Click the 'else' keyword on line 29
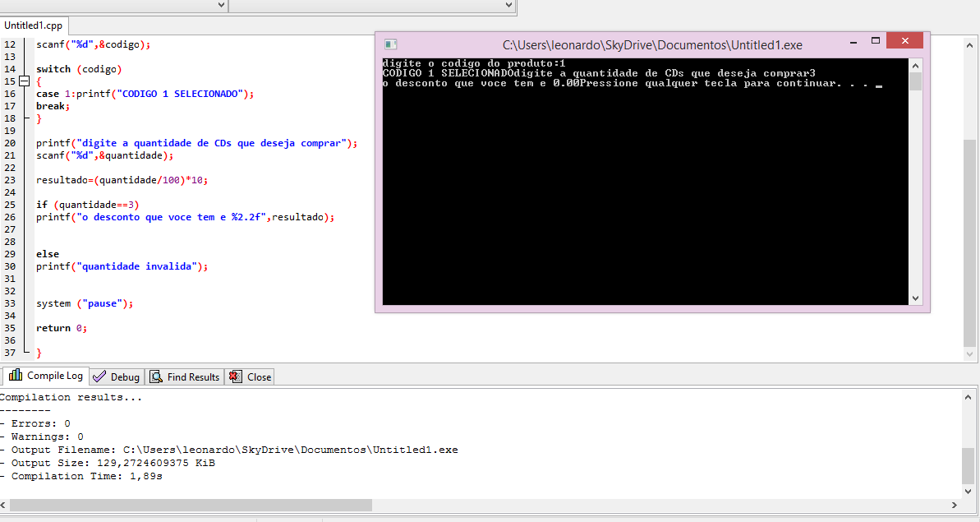 click(48, 254)
